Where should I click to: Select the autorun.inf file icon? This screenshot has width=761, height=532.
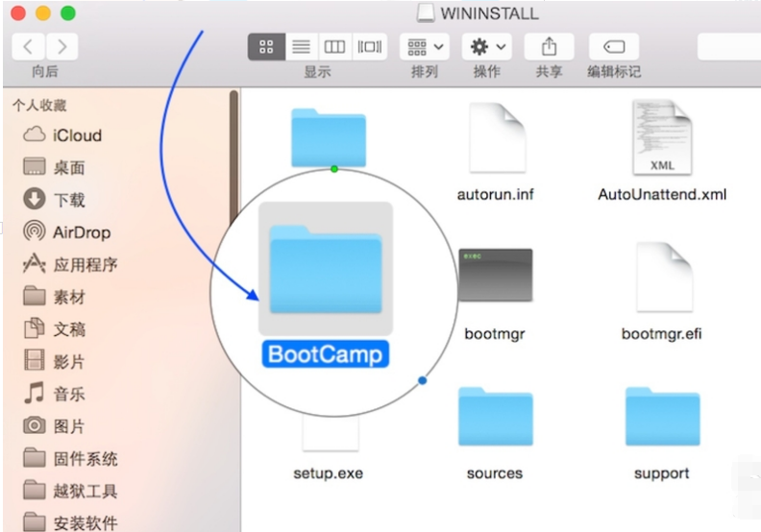pyautogui.click(x=495, y=138)
